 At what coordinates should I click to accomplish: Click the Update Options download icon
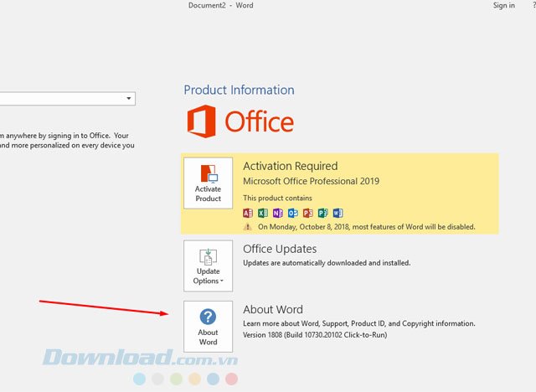tap(208, 257)
